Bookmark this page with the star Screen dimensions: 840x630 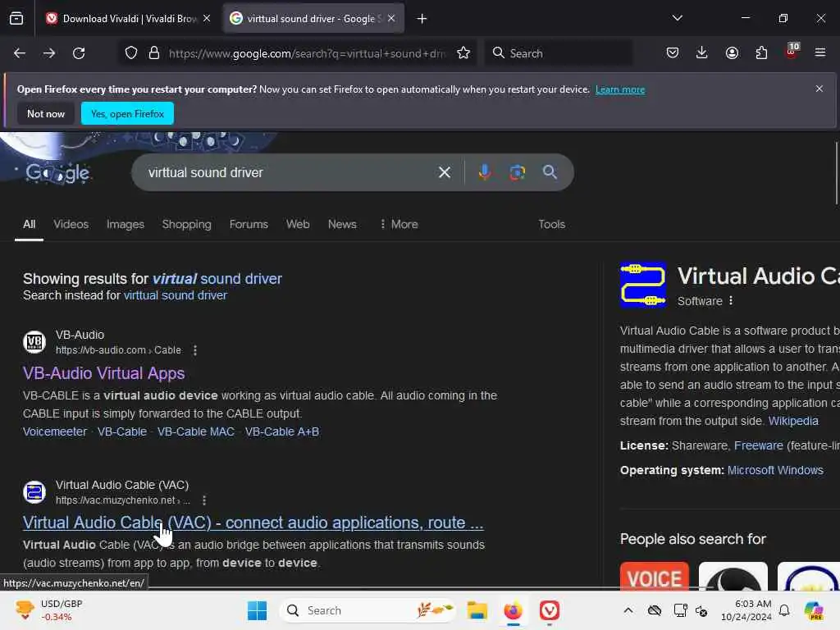(463, 53)
